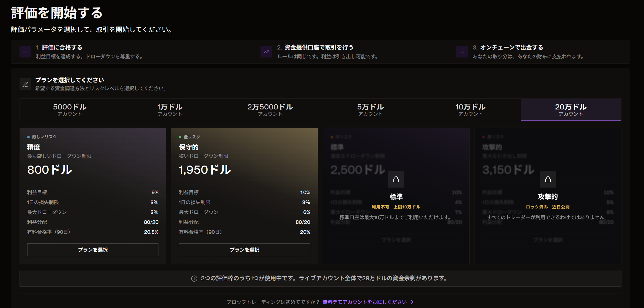Click プランを選択 on the 精度 card
The width and height of the screenshot is (644, 308).
(x=93, y=250)
